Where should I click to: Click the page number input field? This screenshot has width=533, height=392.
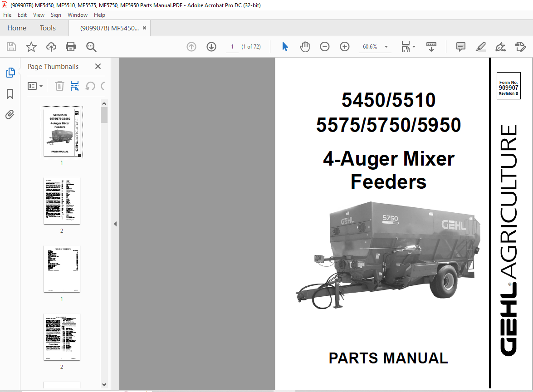232,47
